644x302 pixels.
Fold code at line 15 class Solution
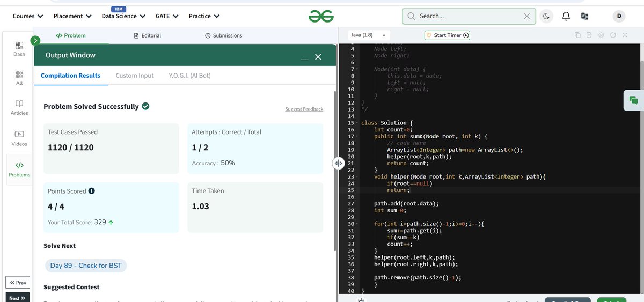(x=356, y=123)
